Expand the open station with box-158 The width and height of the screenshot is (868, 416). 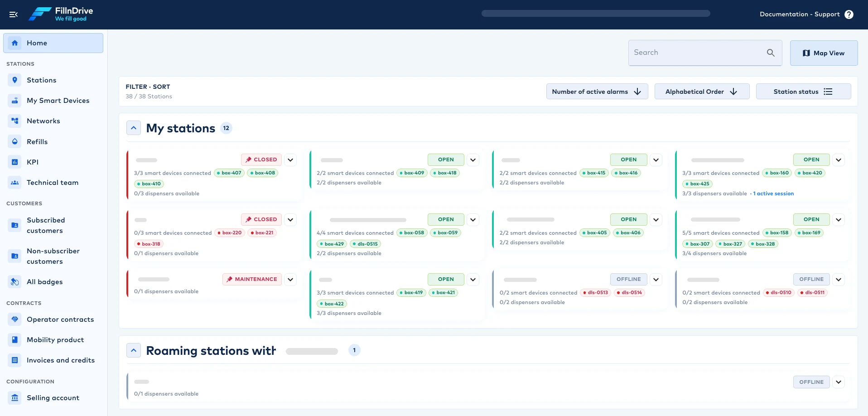(839, 220)
